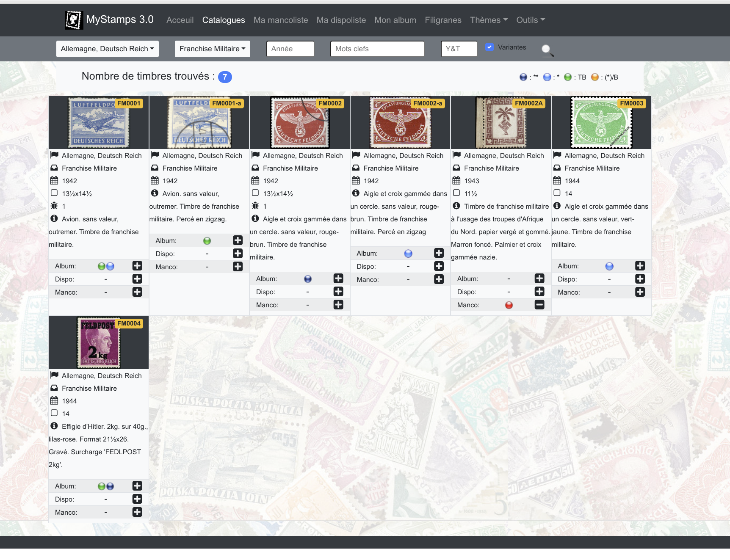This screenshot has height=560, width=730.
Task: Open the FM0001 blue airplane stamp image
Action: point(99,123)
